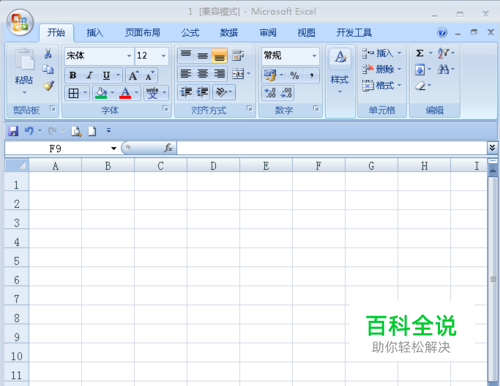Increase decimal places
Screen dimensions: 500x386
(x=270, y=93)
